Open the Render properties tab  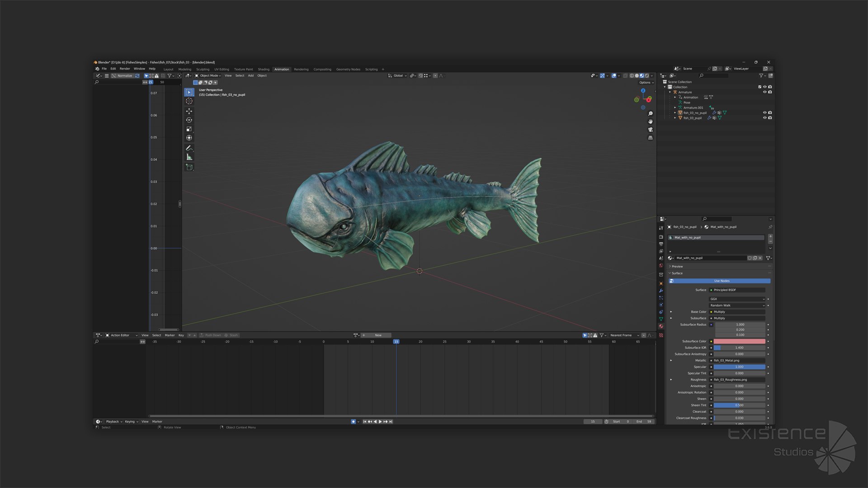(661, 237)
